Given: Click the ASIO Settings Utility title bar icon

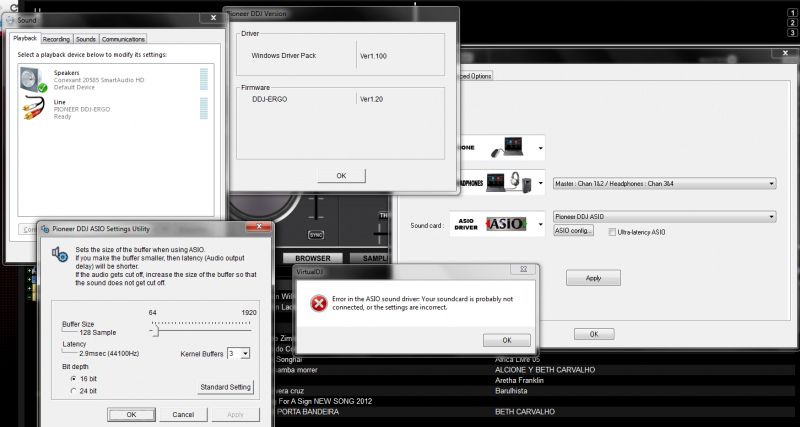Looking at the screenshot, I should tap(45, 229).
